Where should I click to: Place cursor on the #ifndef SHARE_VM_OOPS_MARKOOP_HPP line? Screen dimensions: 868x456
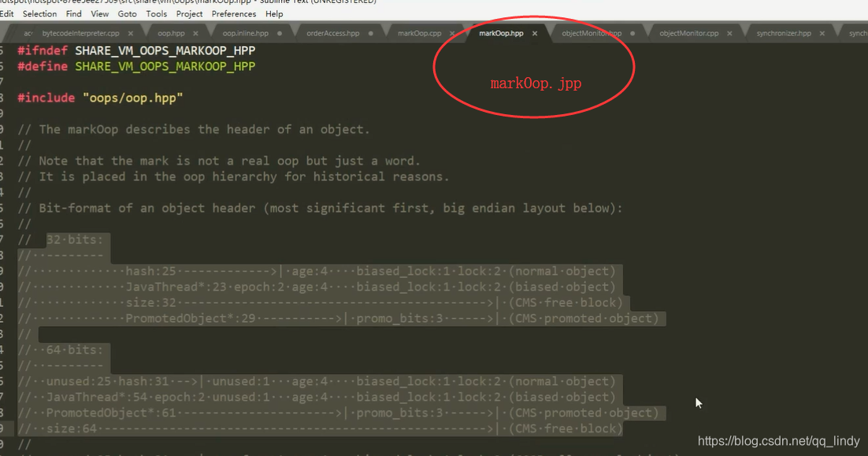[x=136, y=50]
